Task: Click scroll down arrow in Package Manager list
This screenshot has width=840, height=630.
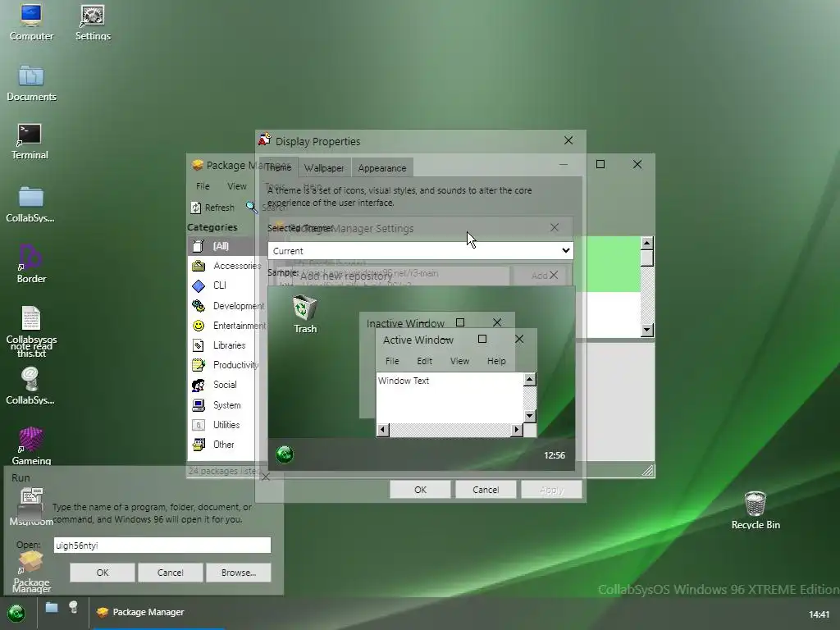Action: (x=646, y=330)
